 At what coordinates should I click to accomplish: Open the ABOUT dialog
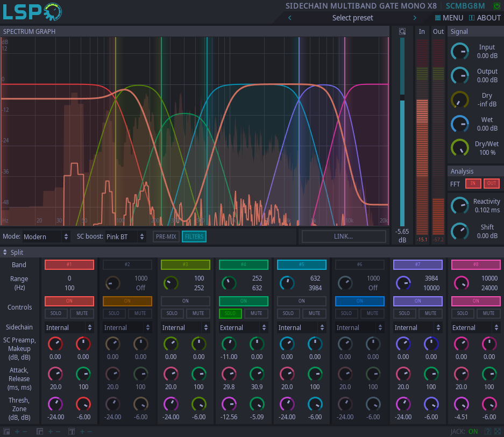coord(485,17)
